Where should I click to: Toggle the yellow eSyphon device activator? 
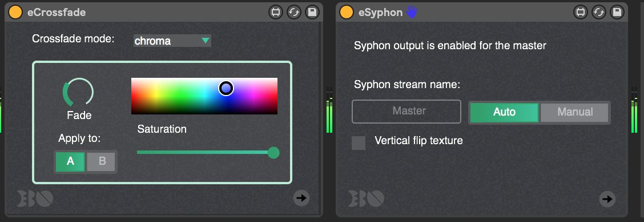(x=347, y=12)
